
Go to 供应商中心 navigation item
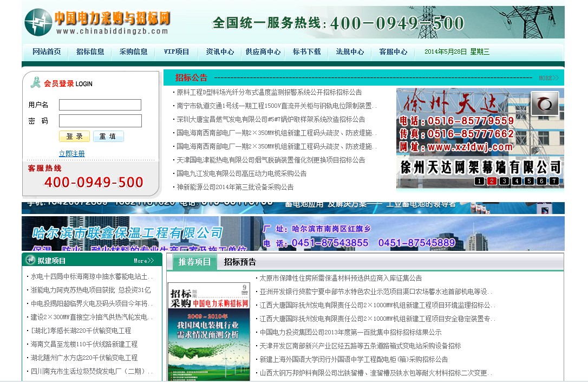click(263, 52)
